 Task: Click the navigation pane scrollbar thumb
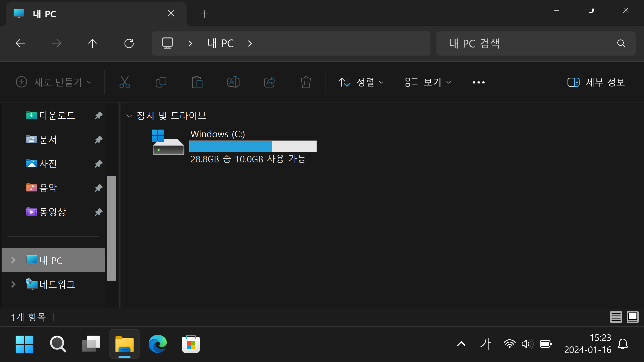(111, 228)
